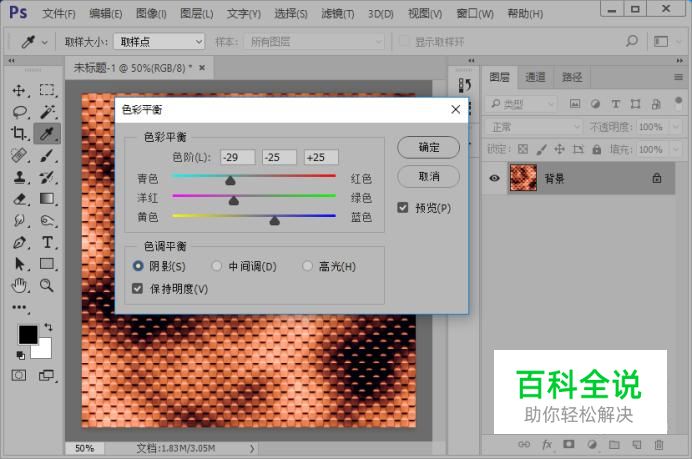Open the layer filter 类型 dropdown
Screen dimensions: 692x459
521,104
